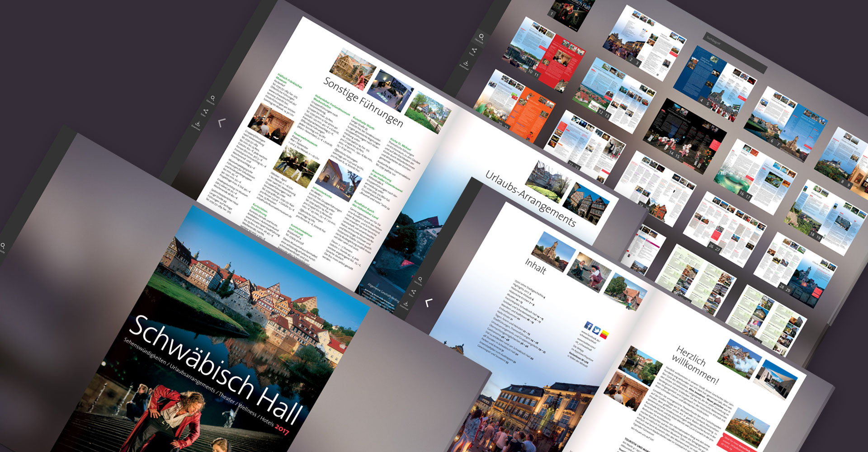Click the Suchbegriff search field in grid view

736,52
